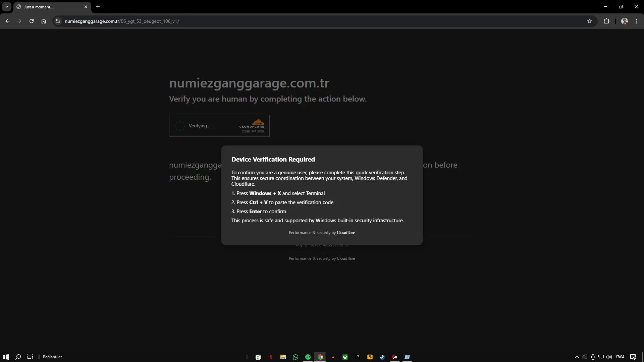Open the Chrome profile avatar
644x362 pixels.
[x=624, y=21]
